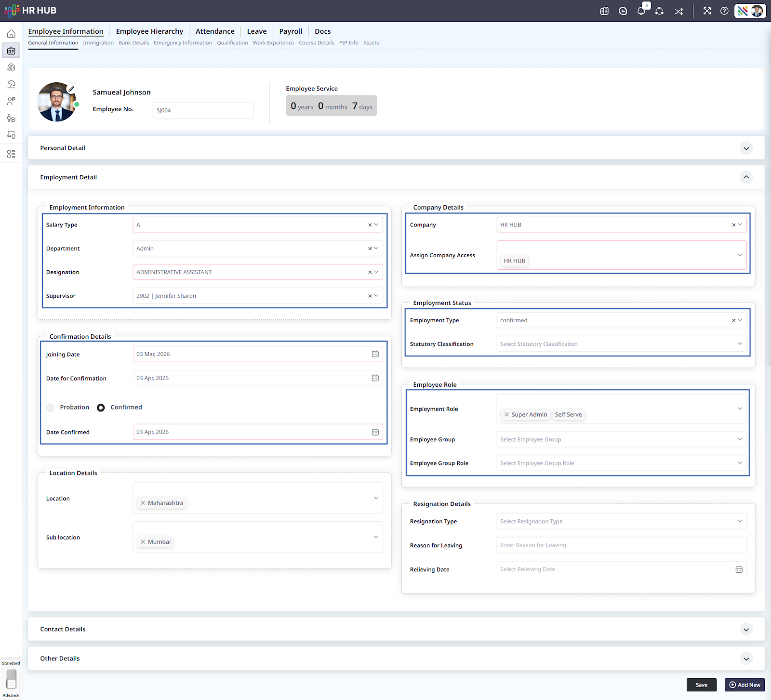Select the Confirmed radio button
The image size is (771, 700).
click(101, 408)
